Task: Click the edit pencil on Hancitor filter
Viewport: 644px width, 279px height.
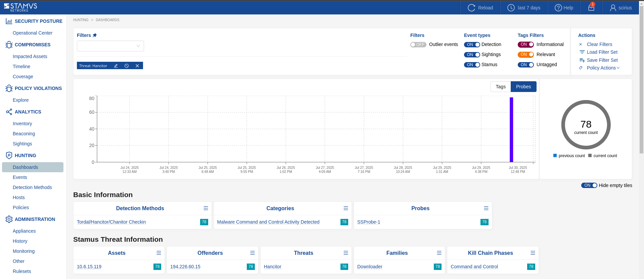Action: click(116, 66)
